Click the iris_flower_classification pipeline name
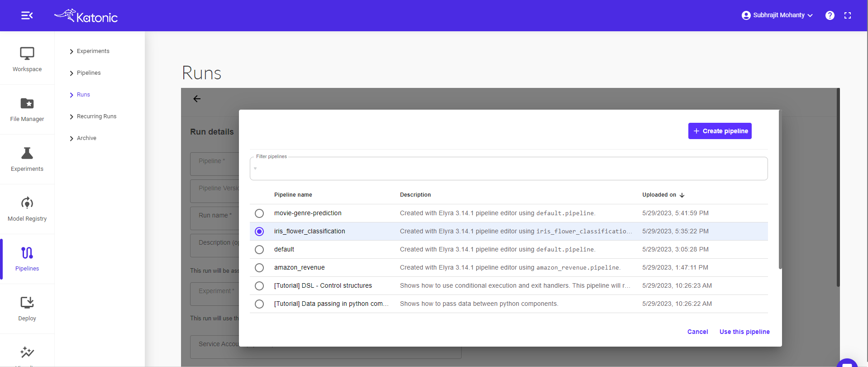Viewport: 868px width, 367px height. [x=310, y=231]
